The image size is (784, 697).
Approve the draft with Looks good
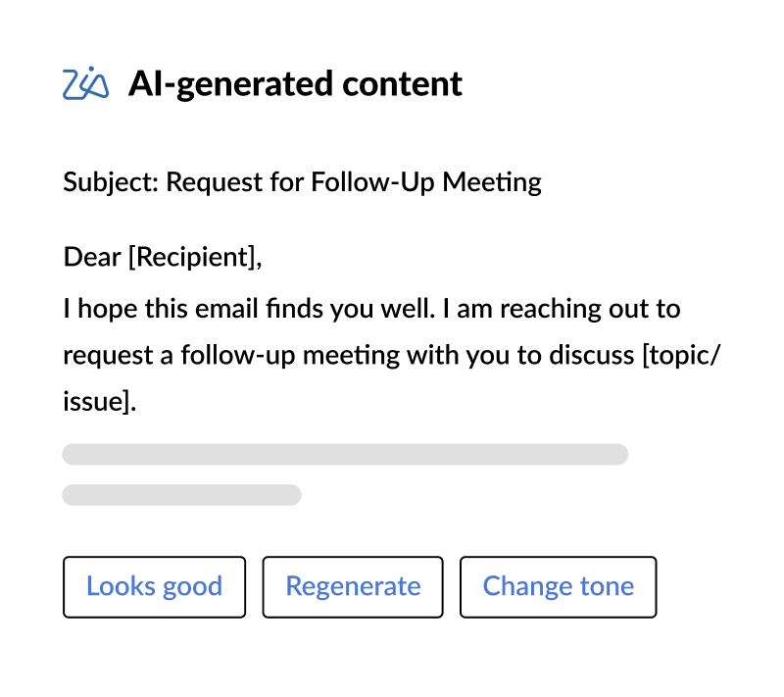coord(154,586)
